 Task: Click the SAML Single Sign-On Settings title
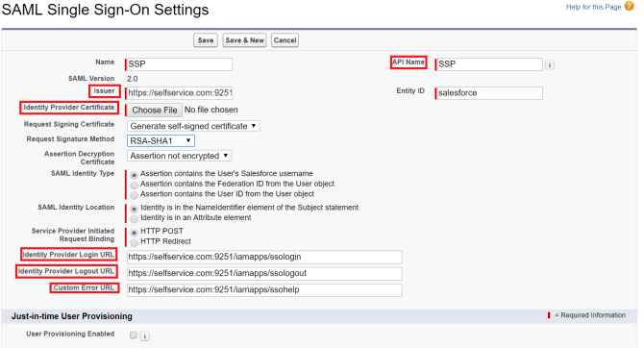point(105,10)
